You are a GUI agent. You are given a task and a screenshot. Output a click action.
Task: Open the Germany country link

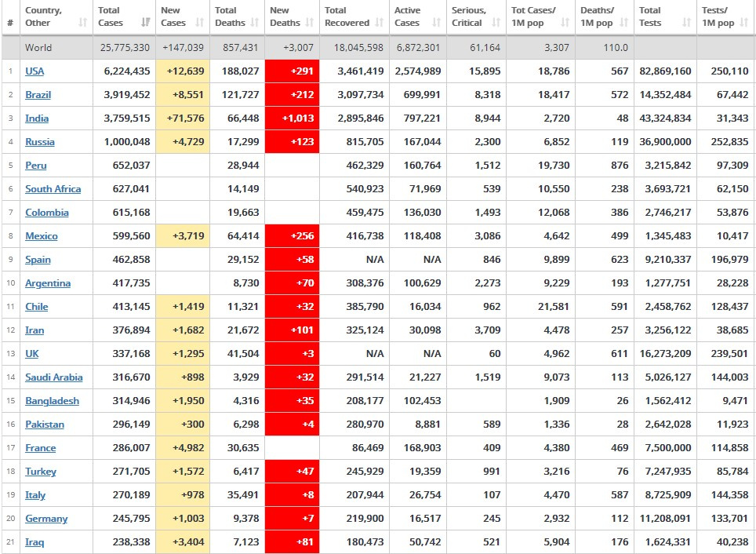coord(46,519)
